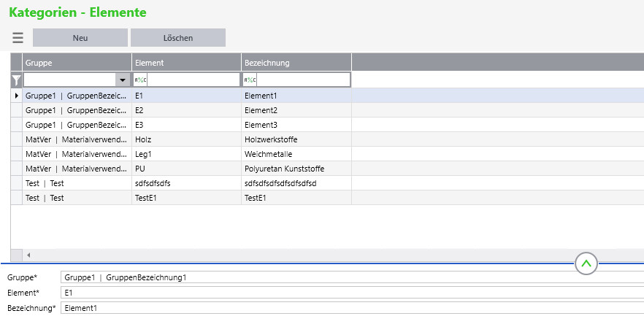This screenshot has height=335, width=644.
Task: Click the MatVer group cell of Holz row
Action: click(77, 139)
